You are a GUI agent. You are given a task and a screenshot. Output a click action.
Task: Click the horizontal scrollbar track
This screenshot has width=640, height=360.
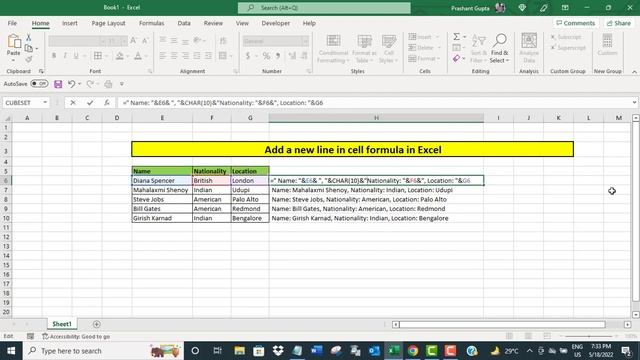pos(502,324)
